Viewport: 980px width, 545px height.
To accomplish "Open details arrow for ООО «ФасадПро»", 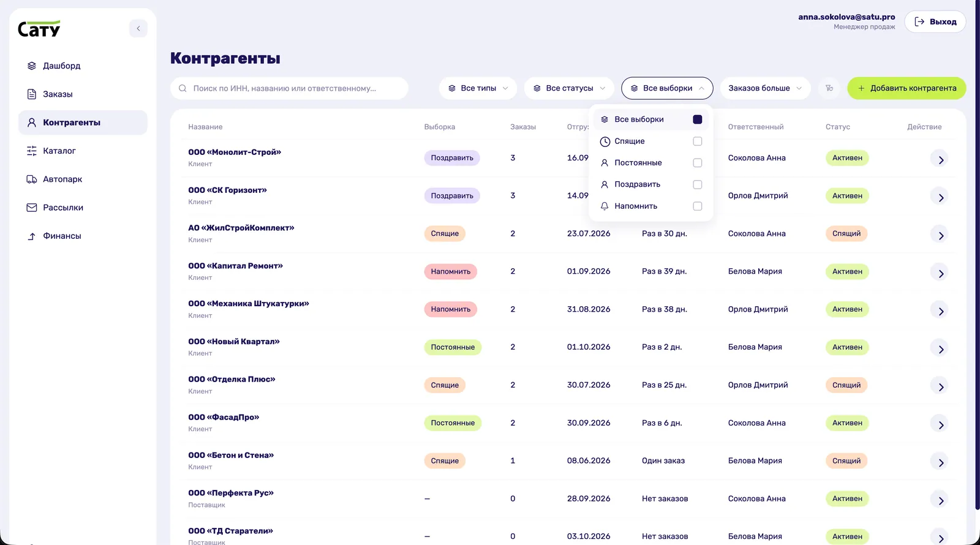I will click(x=940, y=424).
